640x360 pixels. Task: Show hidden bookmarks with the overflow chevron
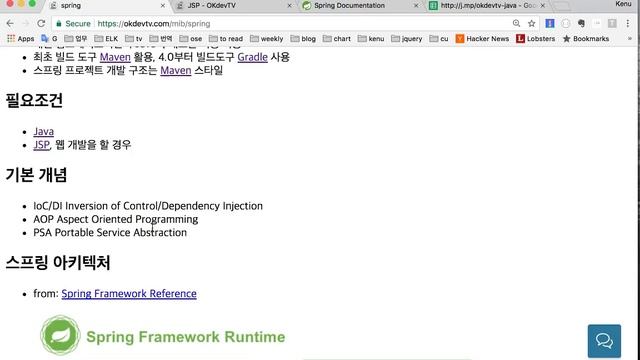point(630,39)
